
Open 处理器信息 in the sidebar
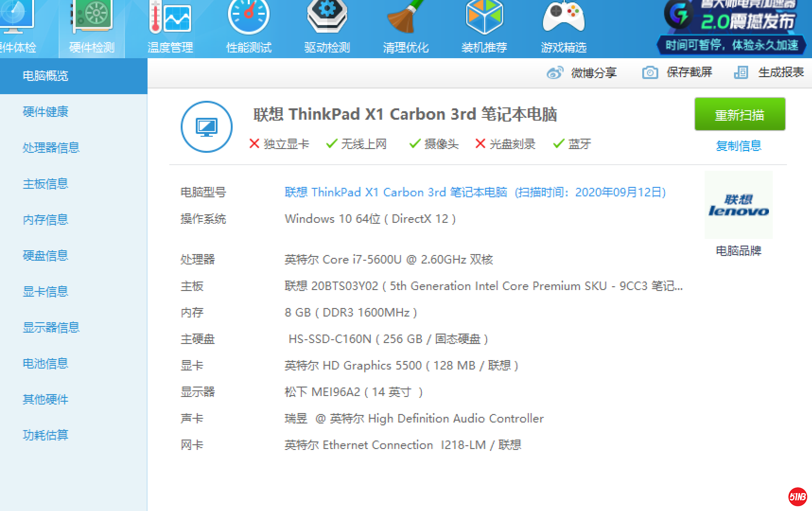(51, 148)
